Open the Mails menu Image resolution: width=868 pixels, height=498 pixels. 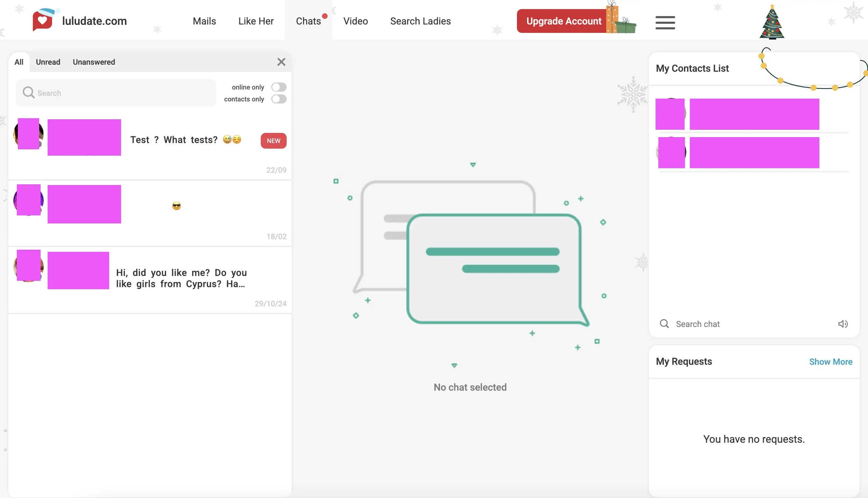pyautogui.click(x=204, y=21)
